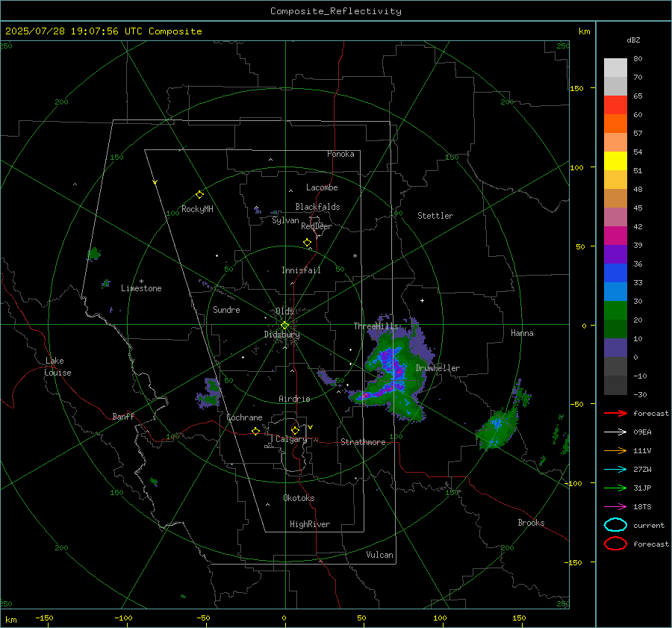The width and height of the screenshot is (672, 628).
Task: Select the radar center diamond between Olds and Didsbury
Action: click(284, 325)
